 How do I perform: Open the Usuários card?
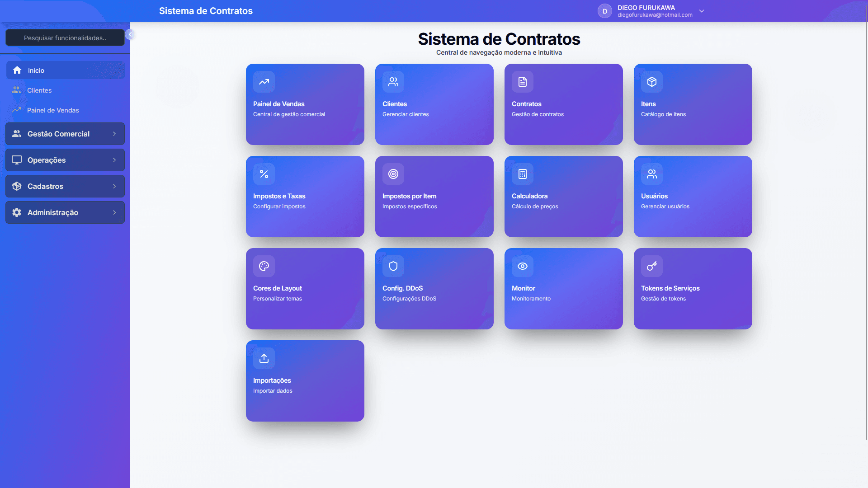pos(693,197)
